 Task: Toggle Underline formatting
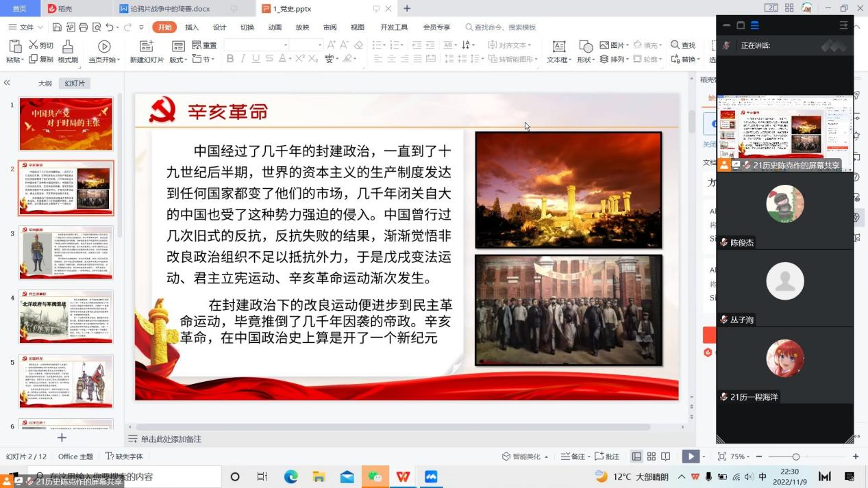256,59
